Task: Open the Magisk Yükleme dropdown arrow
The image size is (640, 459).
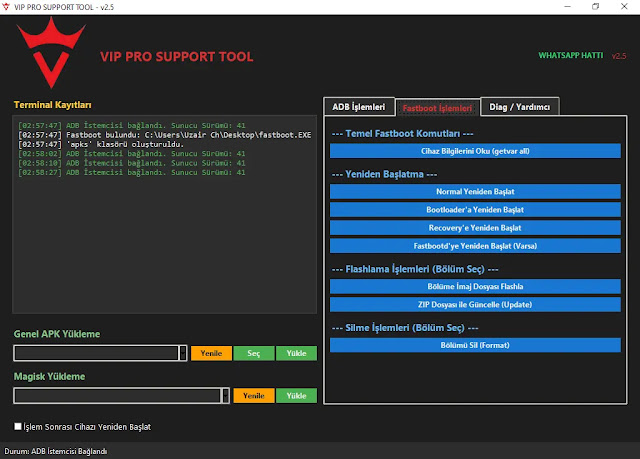Action: pos(225,395)
